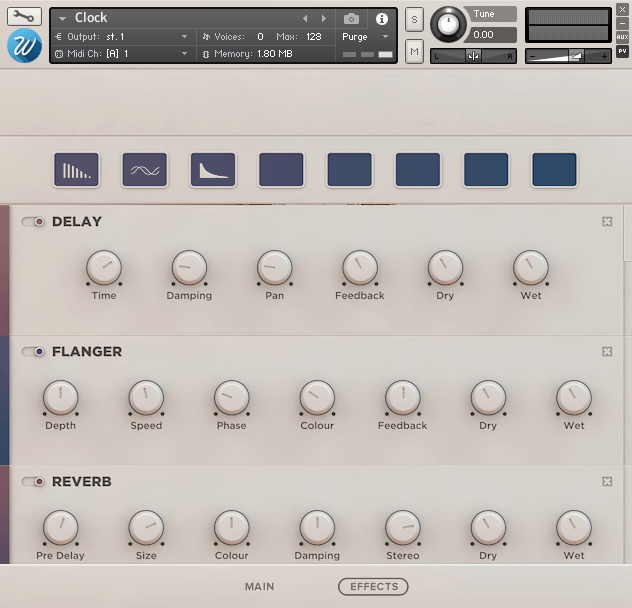The width and height of the screenshot is (632, 608).
Task: Disable the Reverb effect switch
Action: click(35, 482)
